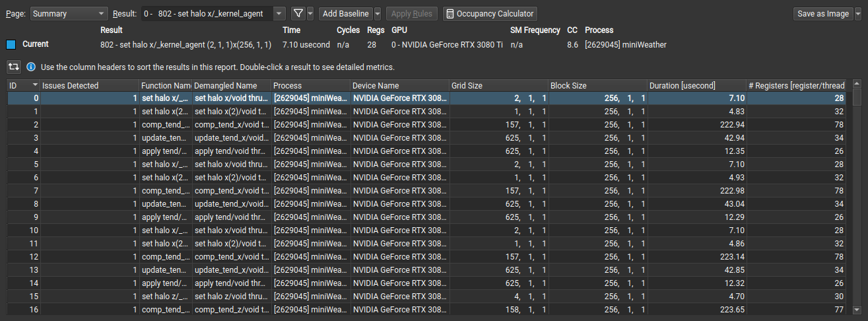Open the filter options dropdown arrow
Image resolution: width=868 pixels, height=321 pixels.
310,13
